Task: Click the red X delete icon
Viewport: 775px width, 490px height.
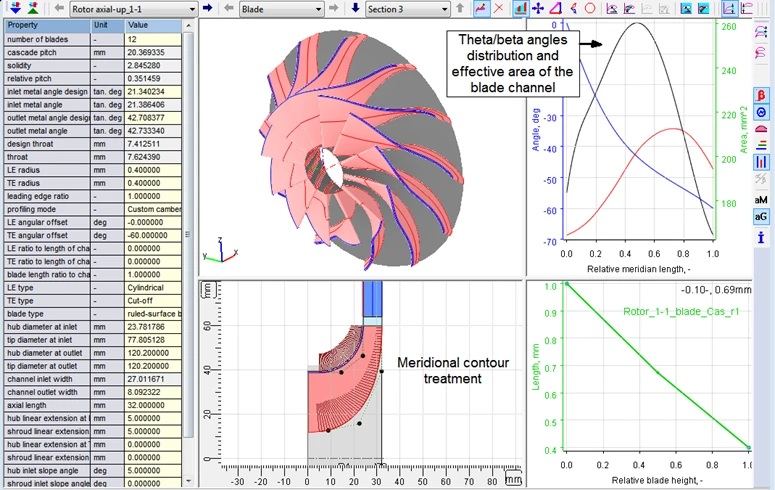Action: 498,8
